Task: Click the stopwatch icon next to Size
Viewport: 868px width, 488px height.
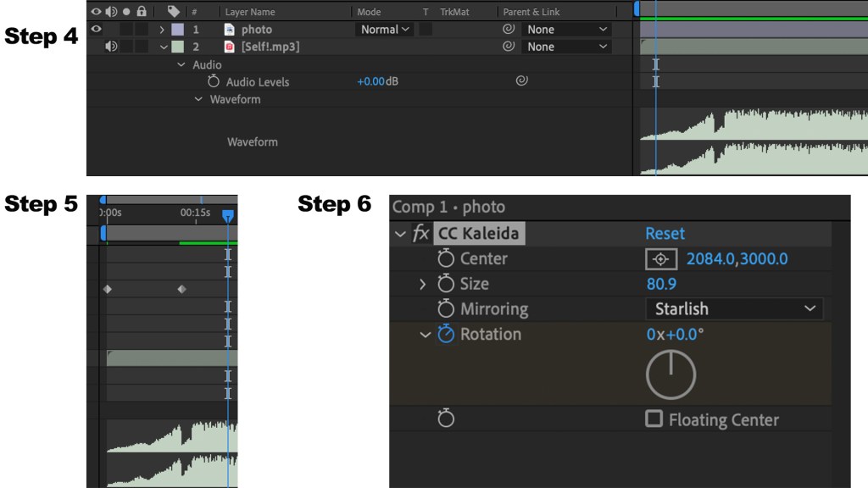Action: point(446,284)
